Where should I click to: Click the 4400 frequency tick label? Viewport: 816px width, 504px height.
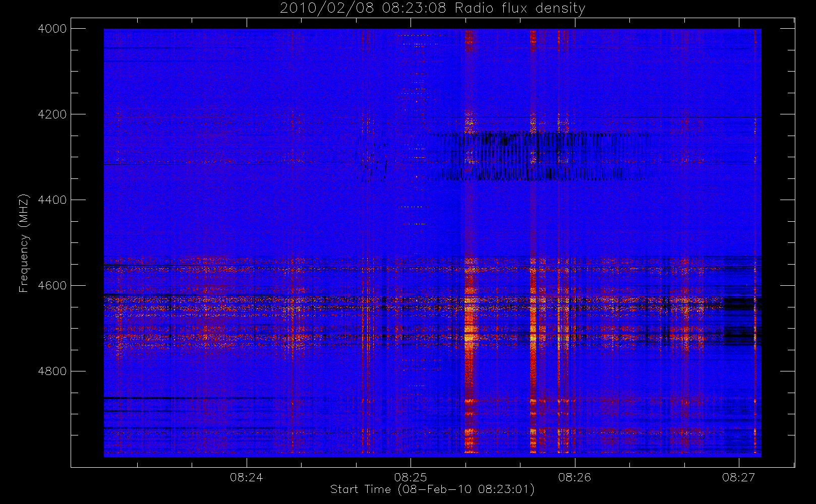click(52, 200)
